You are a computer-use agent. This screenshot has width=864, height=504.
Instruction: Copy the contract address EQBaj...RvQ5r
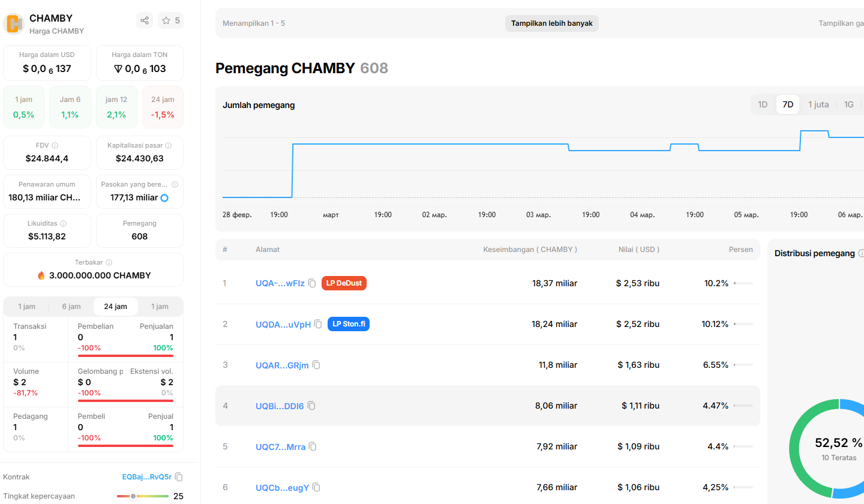pyautogui.click(x=179, y=477)
